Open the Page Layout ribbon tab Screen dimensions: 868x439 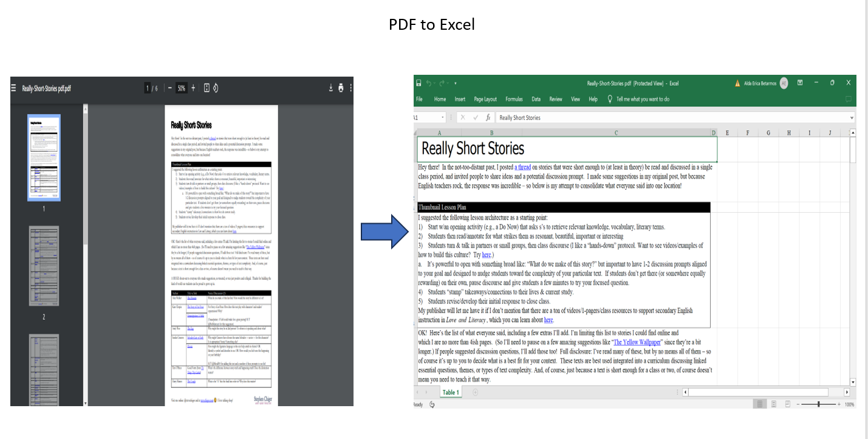[485, 99]
